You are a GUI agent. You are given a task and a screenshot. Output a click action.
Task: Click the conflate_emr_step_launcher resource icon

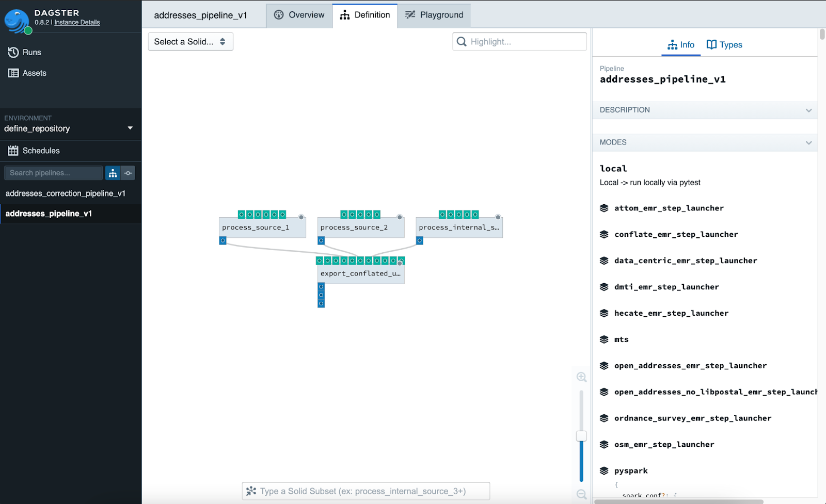pyautogui.click(x=604, y=234)
